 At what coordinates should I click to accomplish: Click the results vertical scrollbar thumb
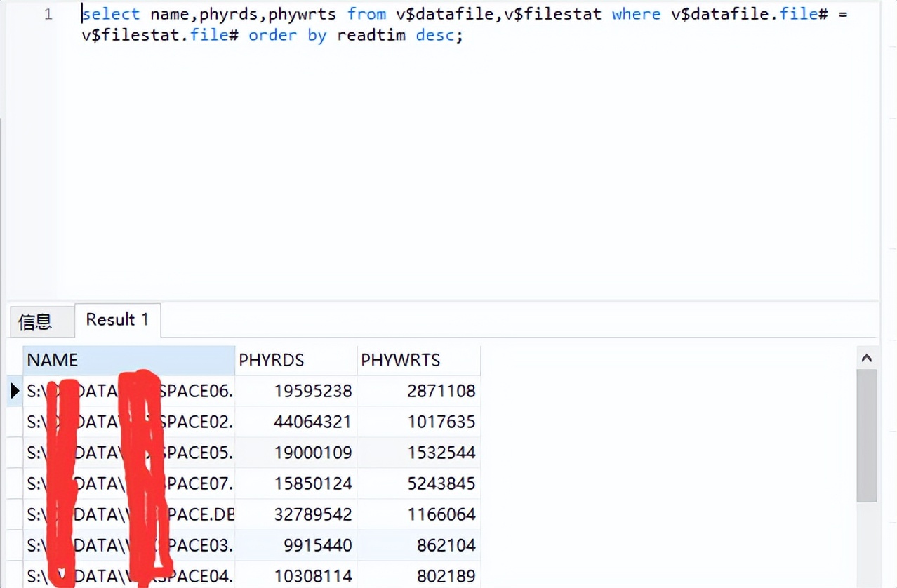click(x=867, y=435)
